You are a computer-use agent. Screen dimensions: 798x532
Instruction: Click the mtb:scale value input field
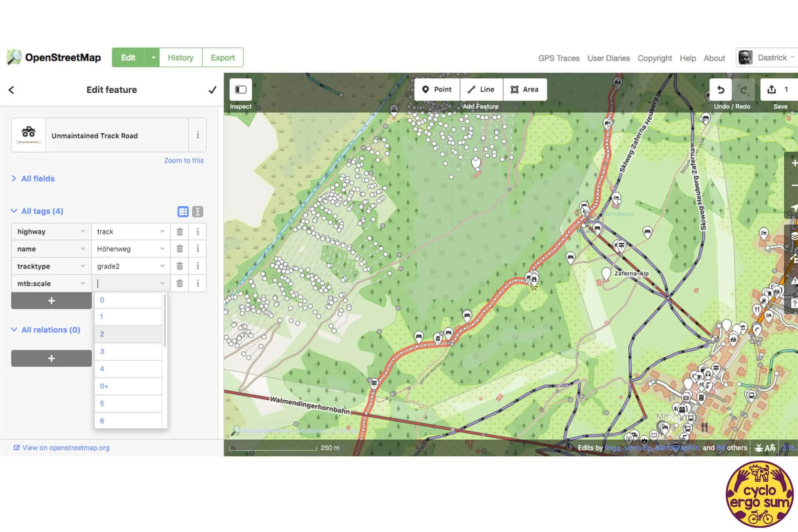coord(126,283)
